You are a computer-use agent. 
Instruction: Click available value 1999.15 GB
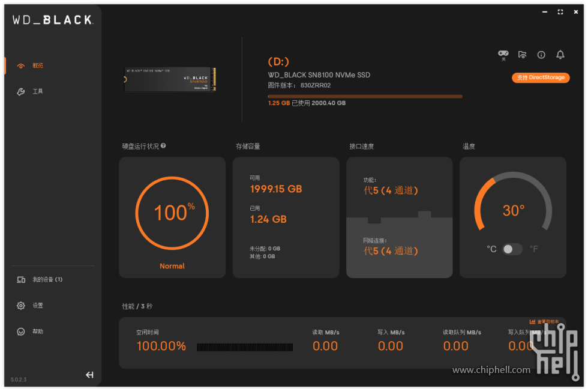tap(276, 189)
